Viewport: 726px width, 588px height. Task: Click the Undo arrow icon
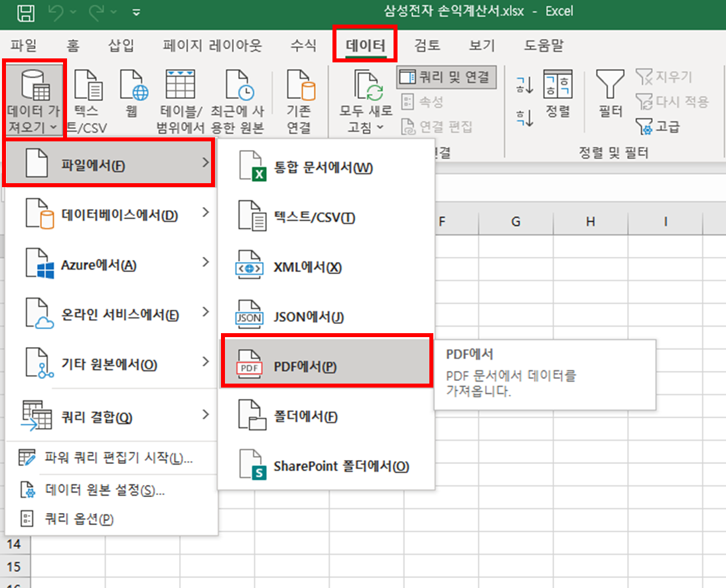point(56,13)
